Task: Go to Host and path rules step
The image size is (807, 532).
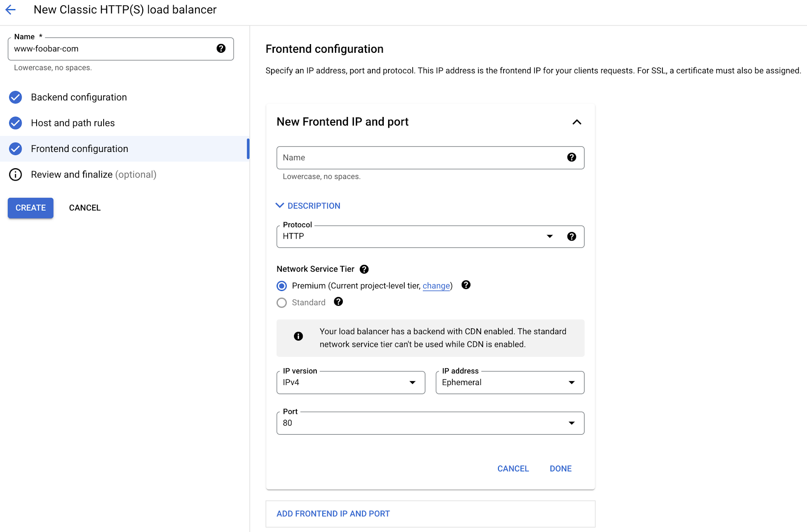Action: coord(73,123)
